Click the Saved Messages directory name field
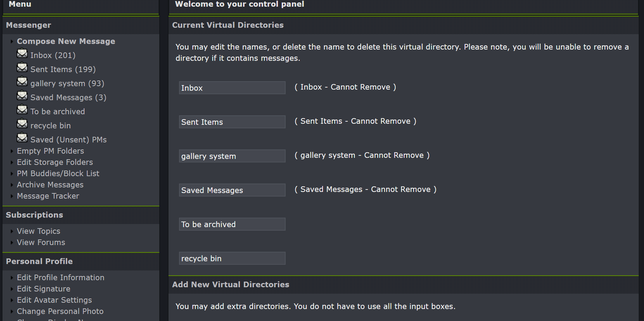Image resolution: width=644 pixels, height=321 pixels. click(232, 190)
